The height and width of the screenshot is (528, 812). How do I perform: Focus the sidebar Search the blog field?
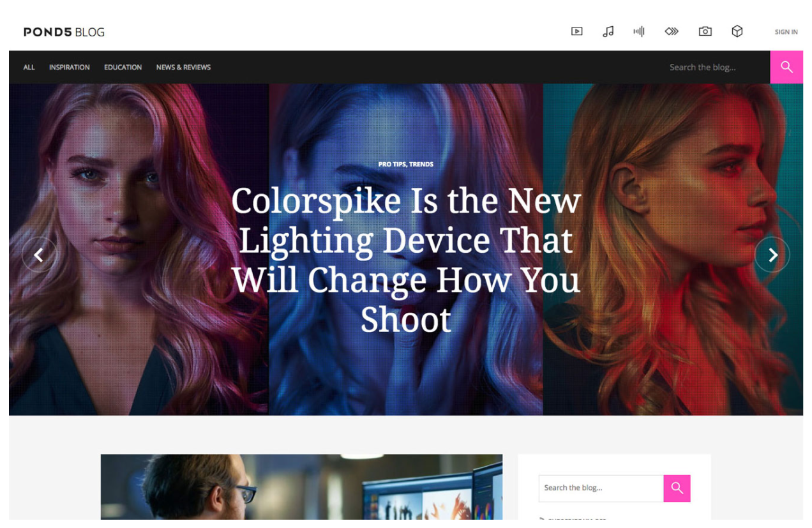point(601,488)
